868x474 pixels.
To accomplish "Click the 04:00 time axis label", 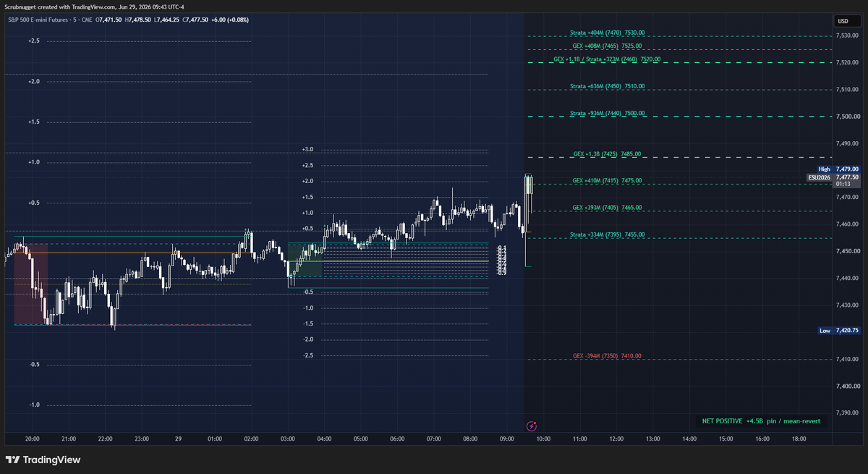I will point(324,439).
